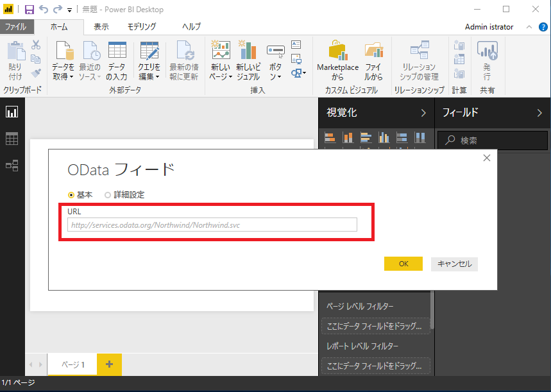Screen dimensions: 551x392
Task: Open Relationships view in left sidebar
Action: 12,166
